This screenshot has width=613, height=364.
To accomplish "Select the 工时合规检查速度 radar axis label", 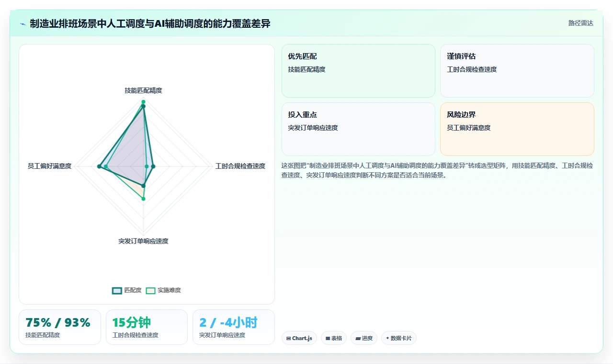I will point(240,166).
